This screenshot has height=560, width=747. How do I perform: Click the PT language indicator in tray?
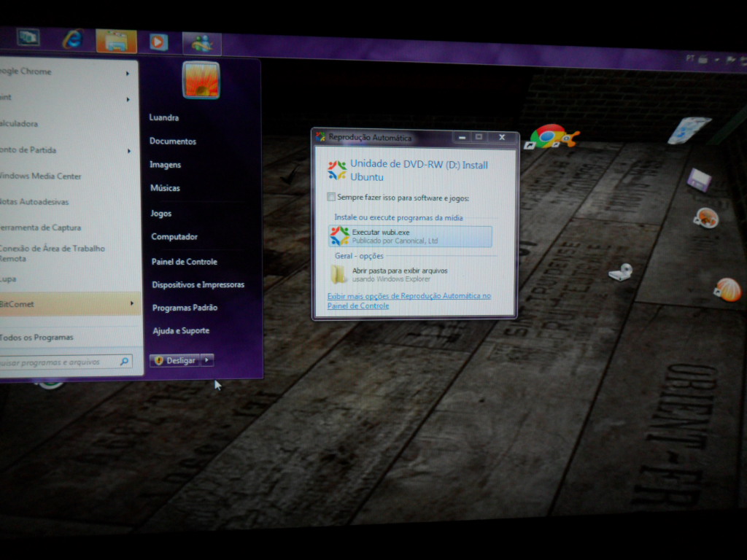pos(690,58)
